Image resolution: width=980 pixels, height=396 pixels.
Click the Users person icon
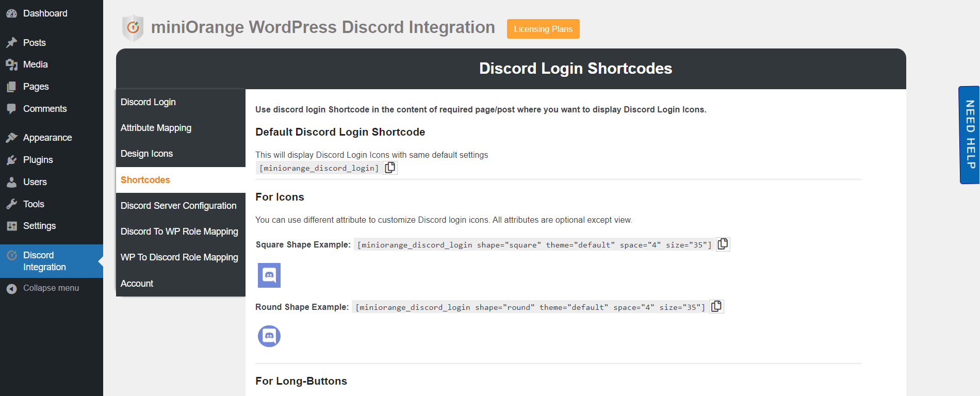(11, 182)
